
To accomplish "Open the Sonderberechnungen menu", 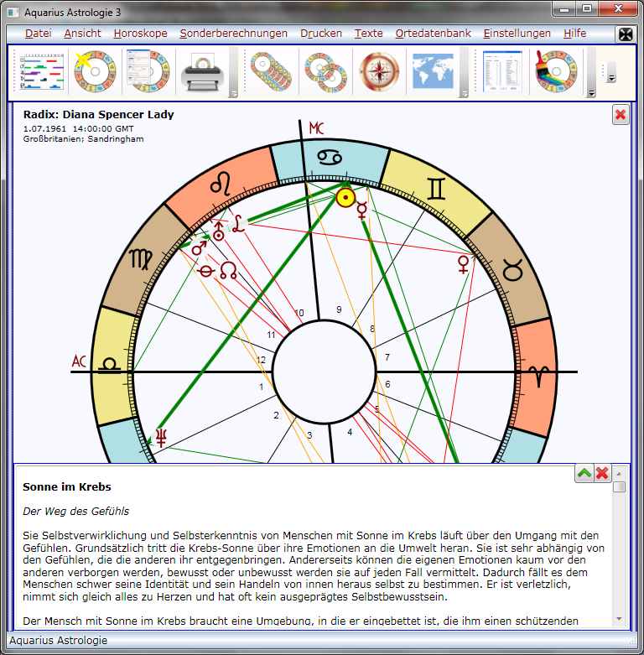I will coord(233,34).
